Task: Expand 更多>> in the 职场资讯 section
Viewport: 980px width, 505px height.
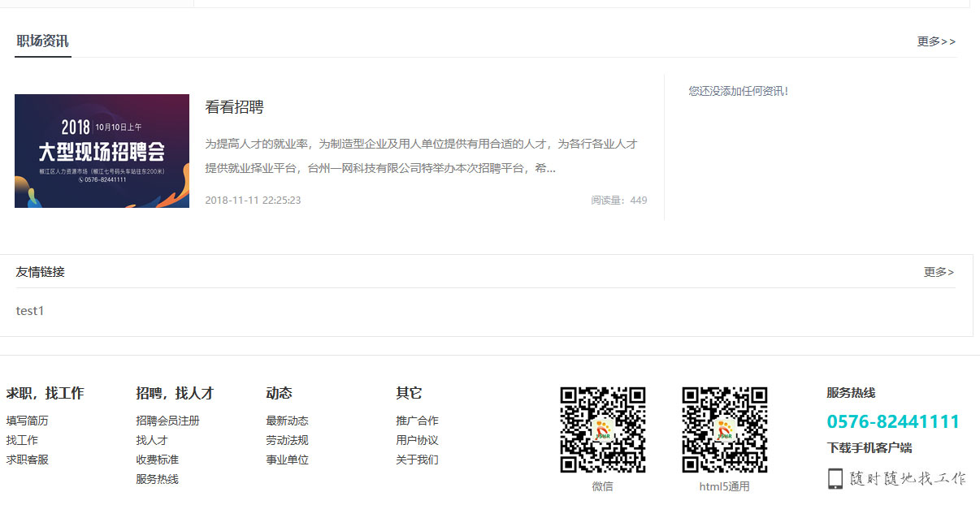Action: pyautogui.click(x=936, y=41)
